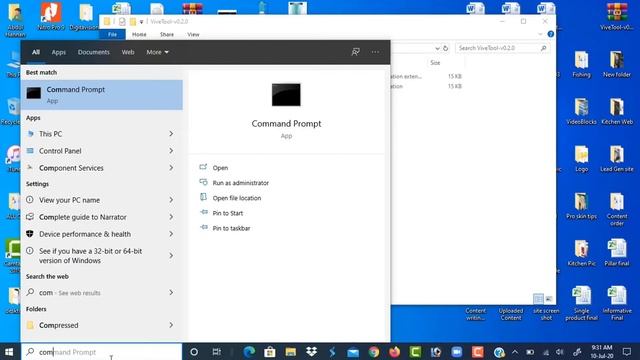Viewport: 640px width, 360px height.
Task: Click the Explorer refresh button
Action: [x=445, y=48]
